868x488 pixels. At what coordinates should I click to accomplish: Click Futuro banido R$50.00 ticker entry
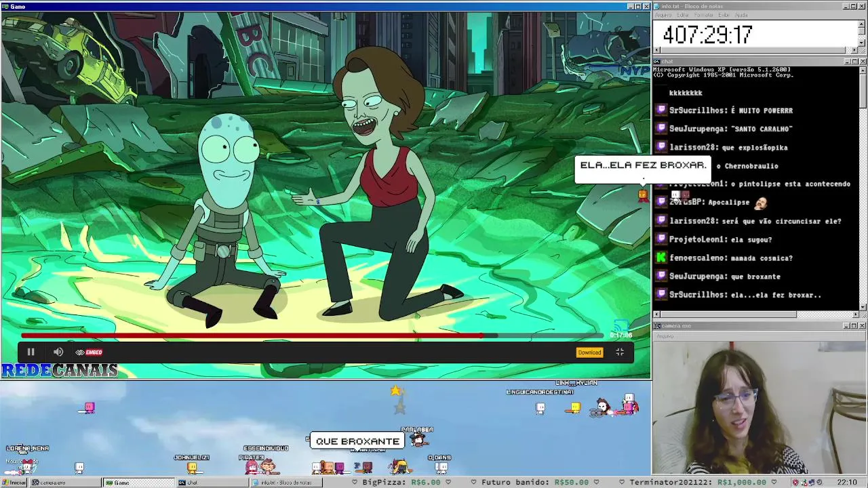(x=534, y=483)
